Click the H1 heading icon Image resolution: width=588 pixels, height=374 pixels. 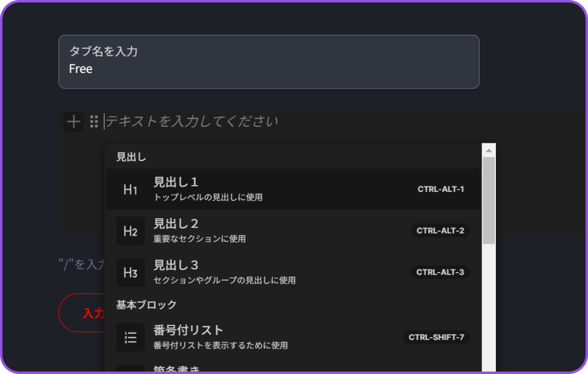(x=130, y=189)
